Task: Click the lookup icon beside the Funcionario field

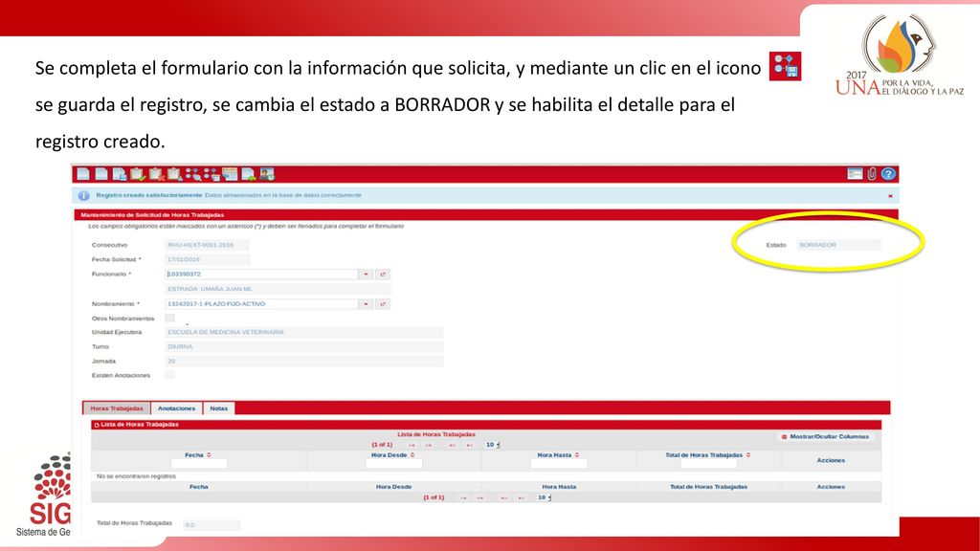Action: [383, 275]
